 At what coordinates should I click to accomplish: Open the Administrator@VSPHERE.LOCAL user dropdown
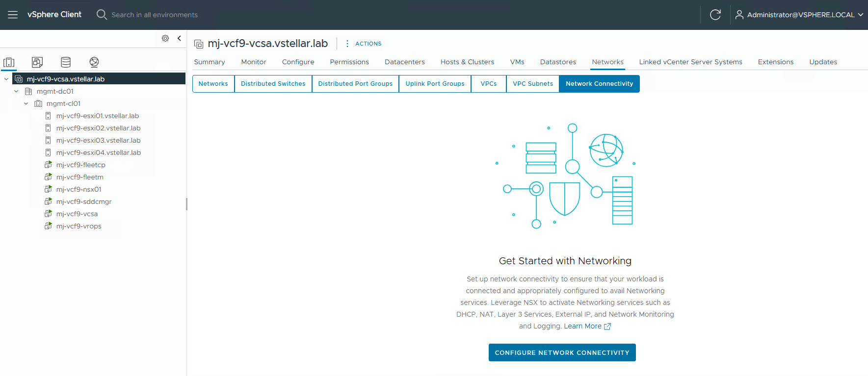point(805,15)
